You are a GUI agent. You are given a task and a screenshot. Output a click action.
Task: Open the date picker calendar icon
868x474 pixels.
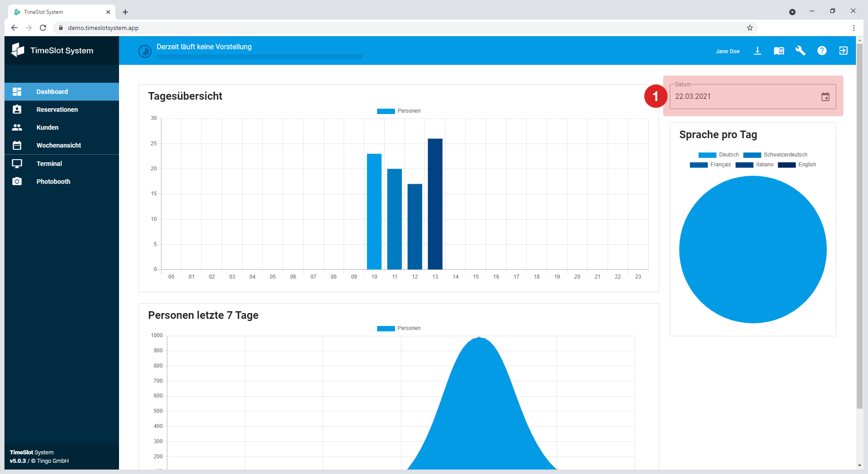click(x=825, y=97)
